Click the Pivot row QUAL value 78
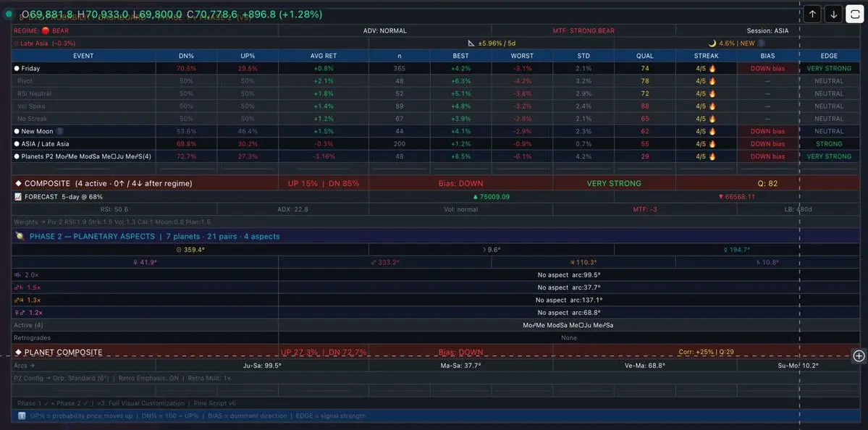This screenshot has width=868, height=430. (x=645, y=81)
